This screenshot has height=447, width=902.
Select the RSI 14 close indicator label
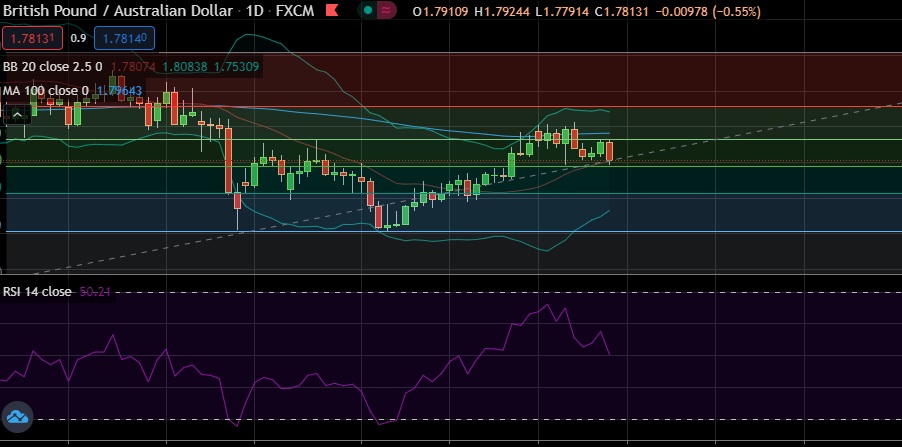tap(36, 292)
